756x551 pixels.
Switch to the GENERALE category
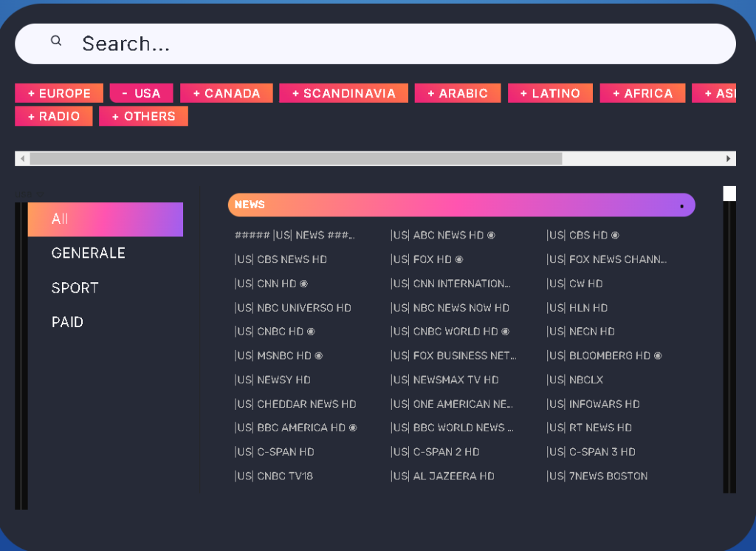pos(89,253)
